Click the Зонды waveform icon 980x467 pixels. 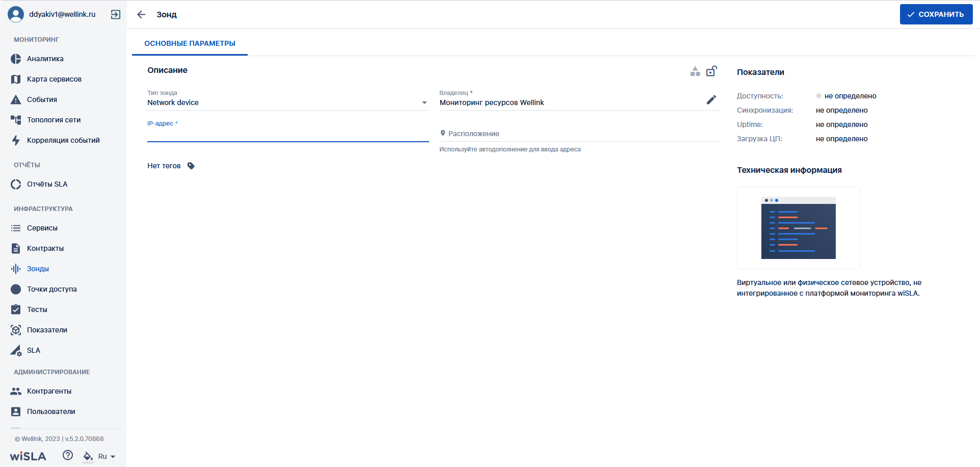click(x=16, y=269)
